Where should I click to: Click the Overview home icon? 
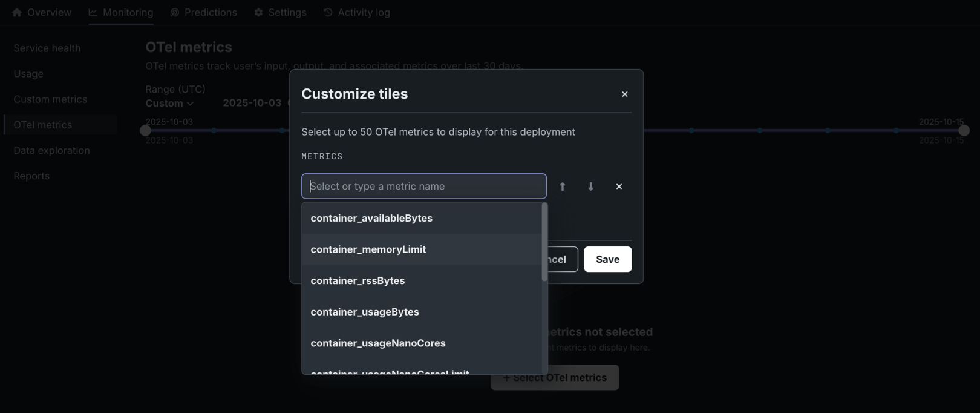(17, 12)
